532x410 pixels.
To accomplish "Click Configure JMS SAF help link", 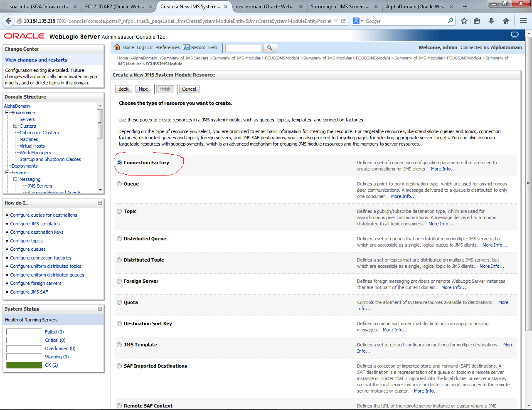I will (x=29, y=292).
